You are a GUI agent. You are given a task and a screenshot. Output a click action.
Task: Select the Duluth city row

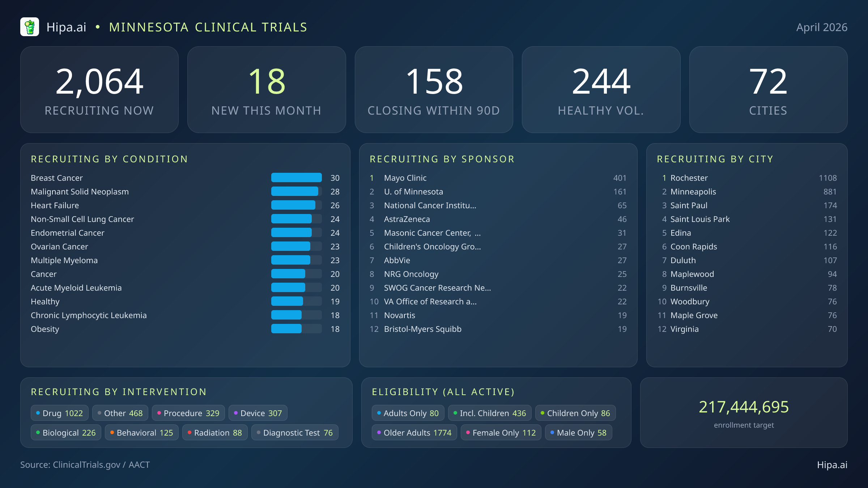747,260
